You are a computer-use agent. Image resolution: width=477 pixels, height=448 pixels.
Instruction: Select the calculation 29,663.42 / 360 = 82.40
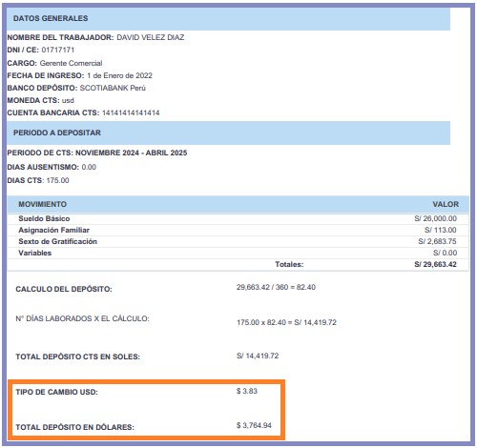[x=276, y=287]
